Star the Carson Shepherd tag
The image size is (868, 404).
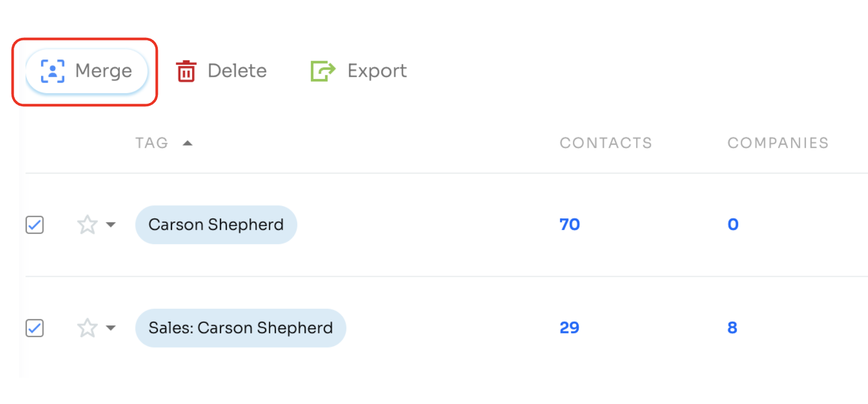point(87,225)
